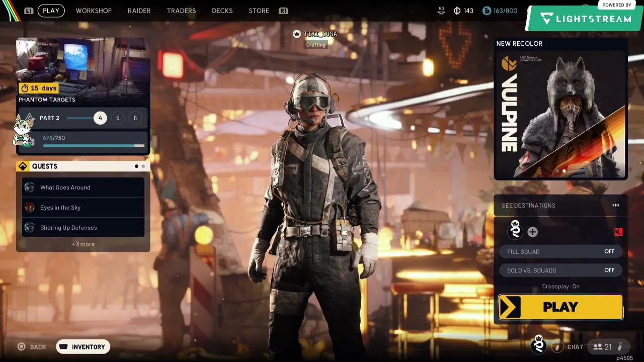
Task: Click the Phantom Targets title
Action: [x=47, y=100]
